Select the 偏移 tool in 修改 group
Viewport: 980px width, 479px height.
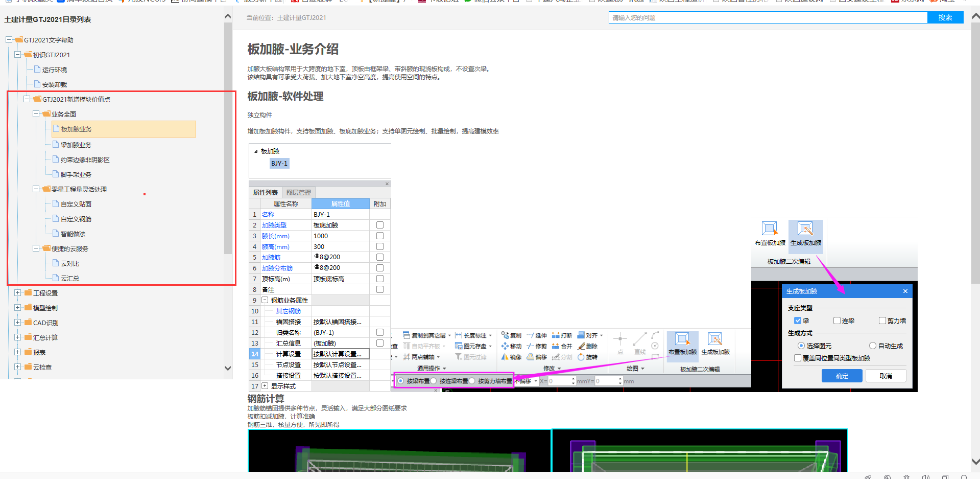[x=537, y=357]
